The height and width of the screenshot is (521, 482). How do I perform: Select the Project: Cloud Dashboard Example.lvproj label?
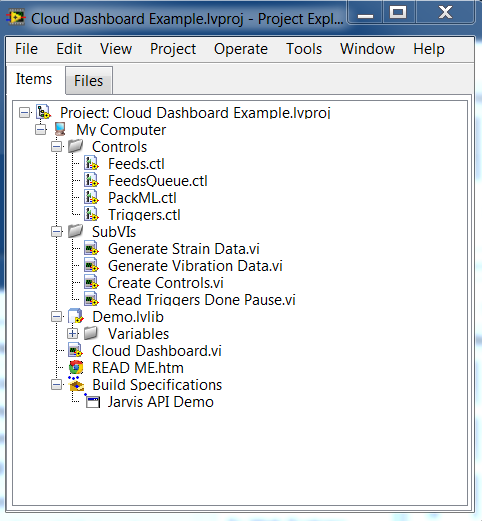tap(195, 113)
